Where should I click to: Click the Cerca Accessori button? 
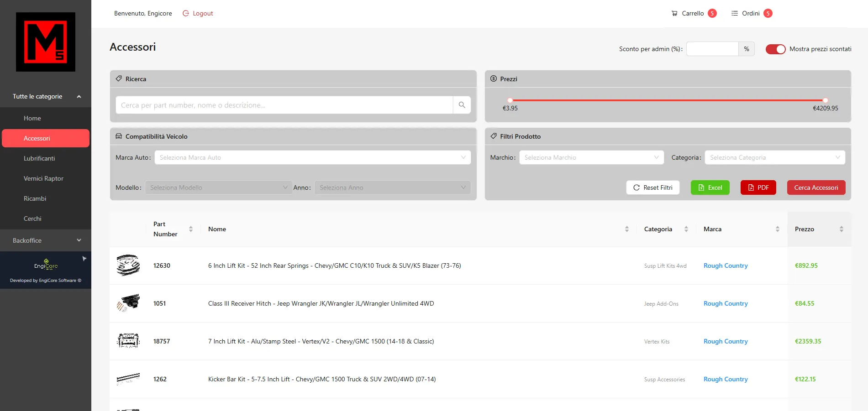(816, 187)
